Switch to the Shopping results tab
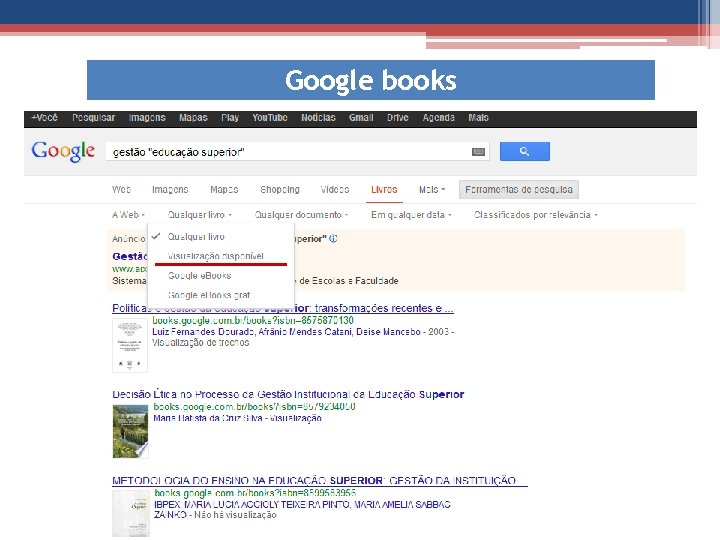This screenshot has width=720, height=540. (x=280, y=189)
